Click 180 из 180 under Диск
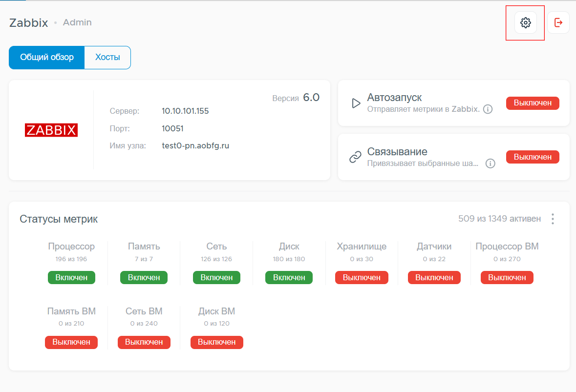576x392 pixels. click(x=289, y=259)
